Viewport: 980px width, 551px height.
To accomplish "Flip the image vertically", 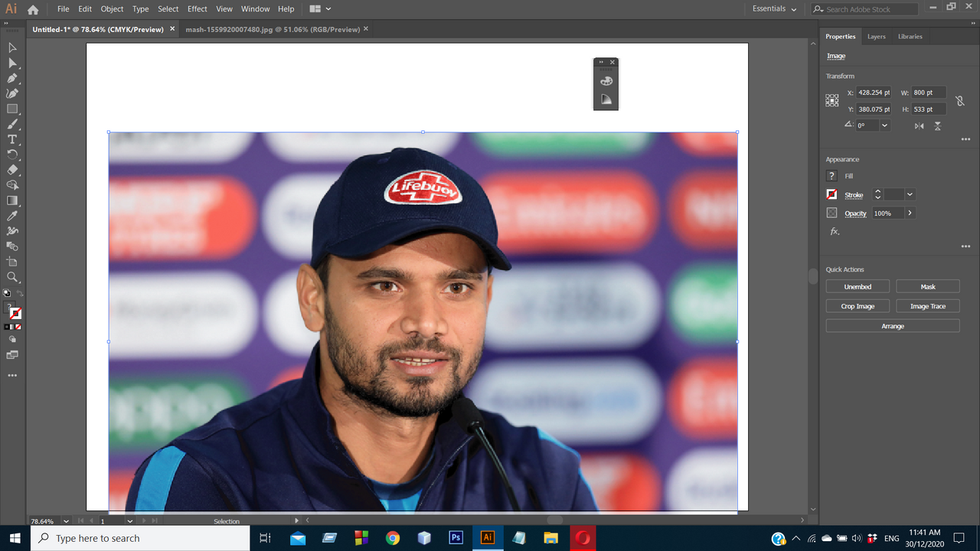I will (937, 126).
